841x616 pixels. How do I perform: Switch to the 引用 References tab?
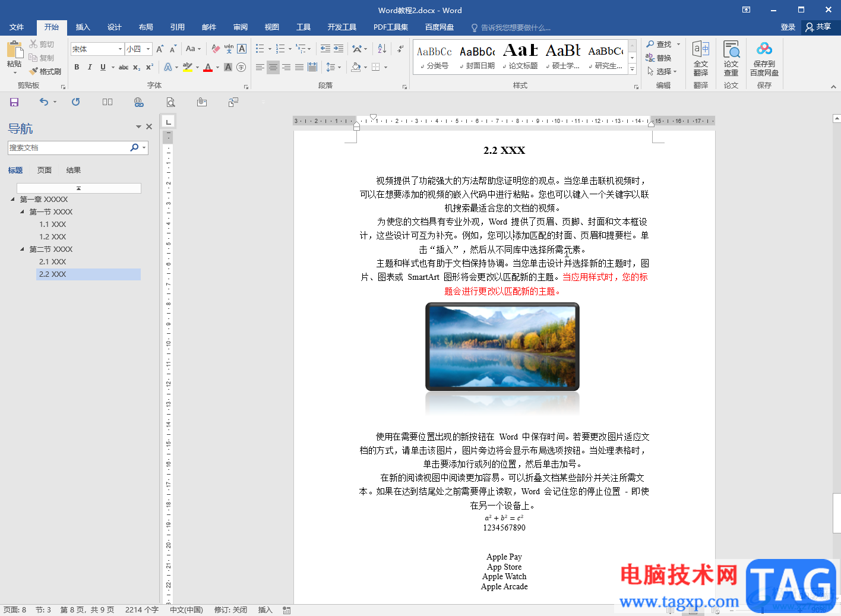[178, 27]
